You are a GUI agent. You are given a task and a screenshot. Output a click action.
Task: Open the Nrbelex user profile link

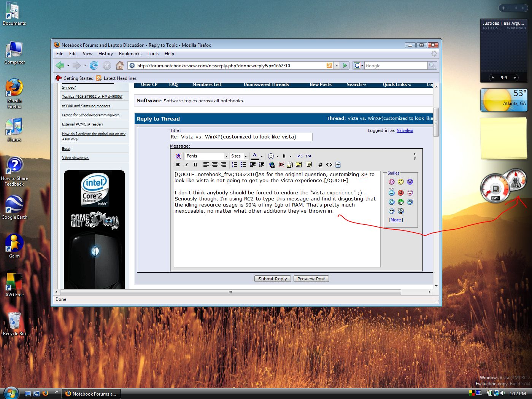[405, 130]
